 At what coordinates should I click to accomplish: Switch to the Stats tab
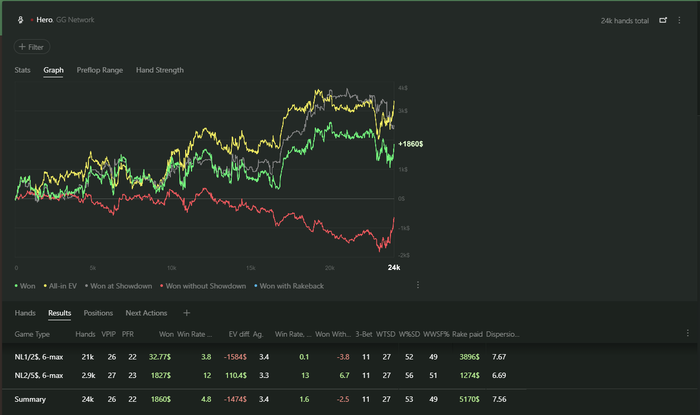(22, 70)
